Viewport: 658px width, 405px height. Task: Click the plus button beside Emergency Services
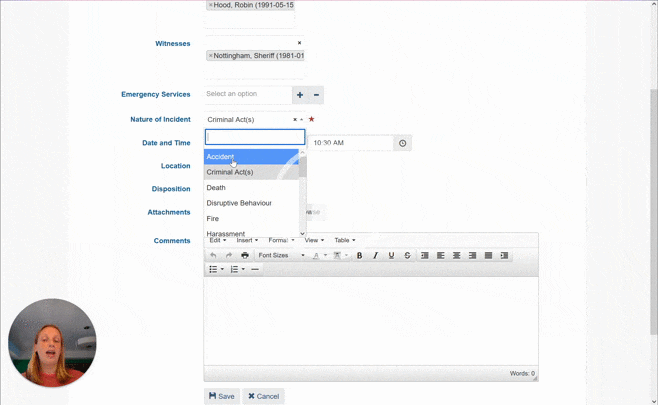pyautogui.click(x=299, y=95)
